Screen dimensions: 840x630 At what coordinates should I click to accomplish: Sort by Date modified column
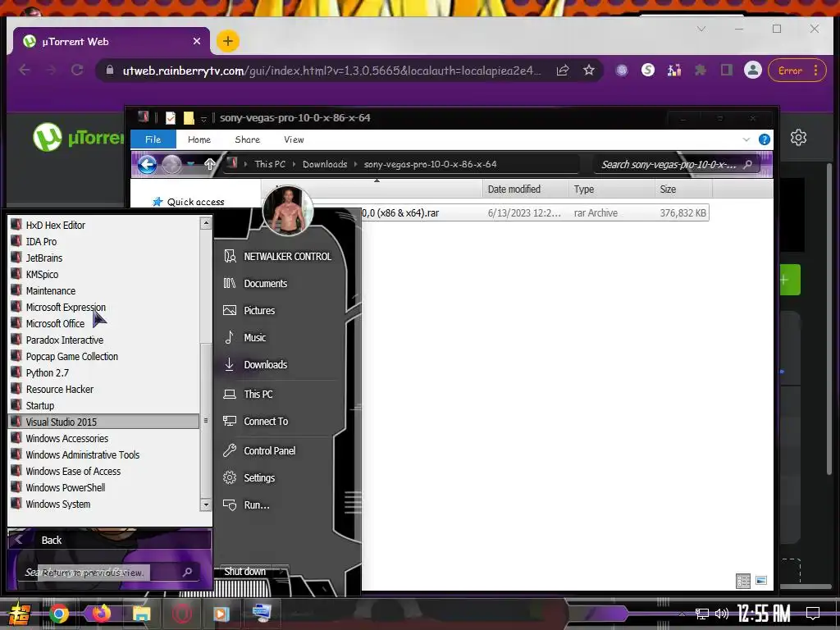525,189
